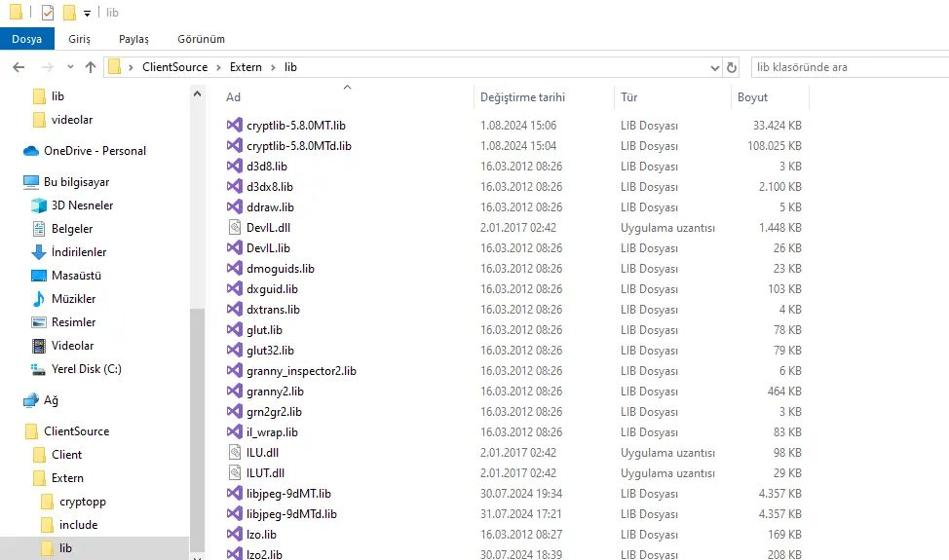Image resolution: width=949 pixels, height=560 pixels.
Task: Select ILU.dll file icon
Action: [x=234, y=452]
